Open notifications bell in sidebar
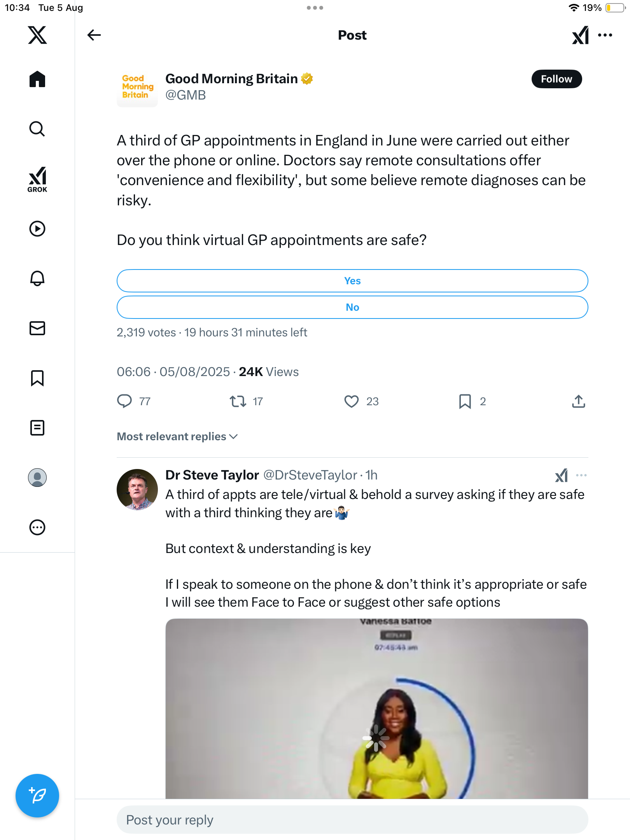This screenshot has height=840, width=630. point(37,278)
